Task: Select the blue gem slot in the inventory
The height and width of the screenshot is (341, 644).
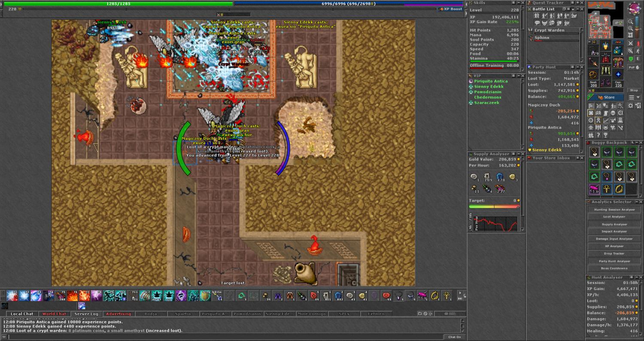Action: coord(618,74)
